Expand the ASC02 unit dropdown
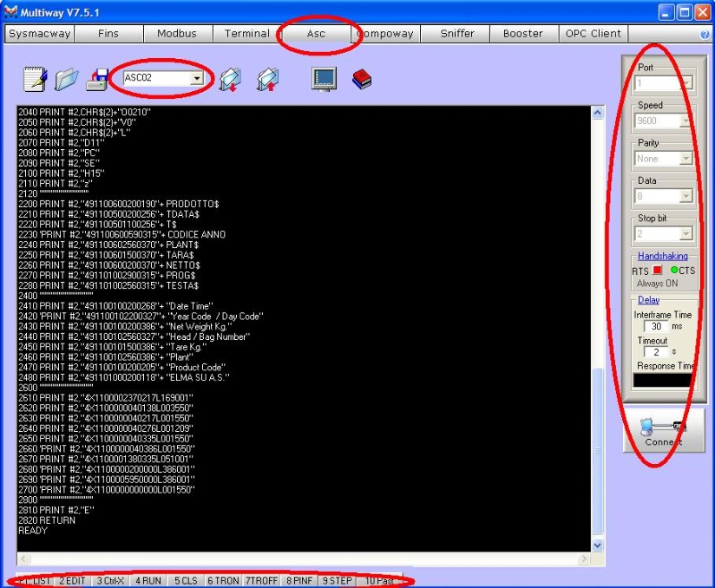This screenshot has width=715, height=588. click(x=197, y=79)
